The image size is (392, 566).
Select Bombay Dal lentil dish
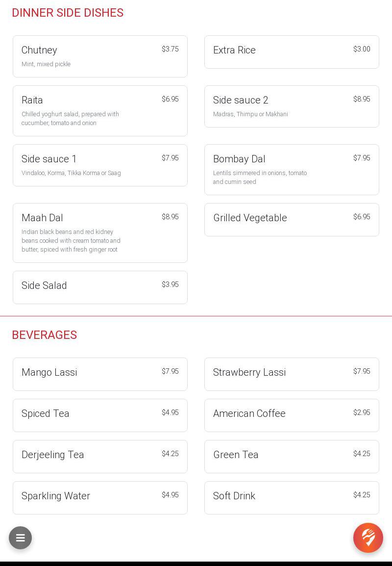292,170
